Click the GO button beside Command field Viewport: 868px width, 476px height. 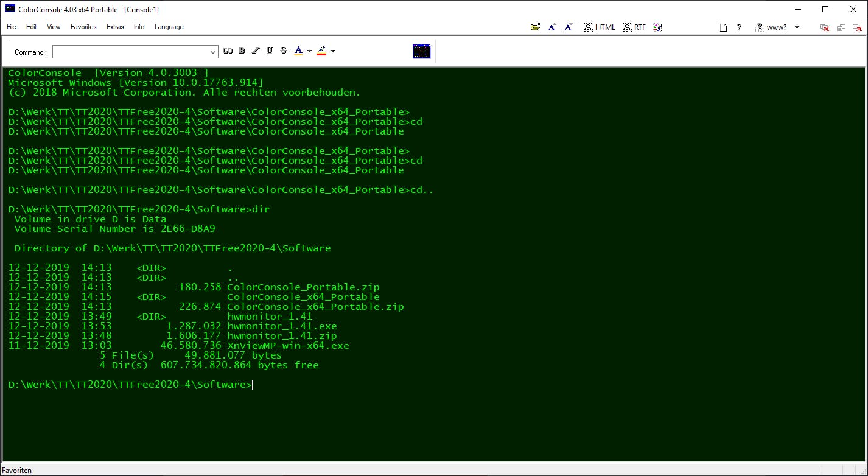(228, 51)
